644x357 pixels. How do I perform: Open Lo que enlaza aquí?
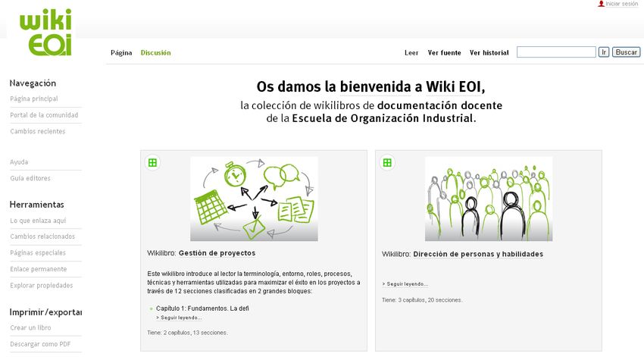coord(38,221)
